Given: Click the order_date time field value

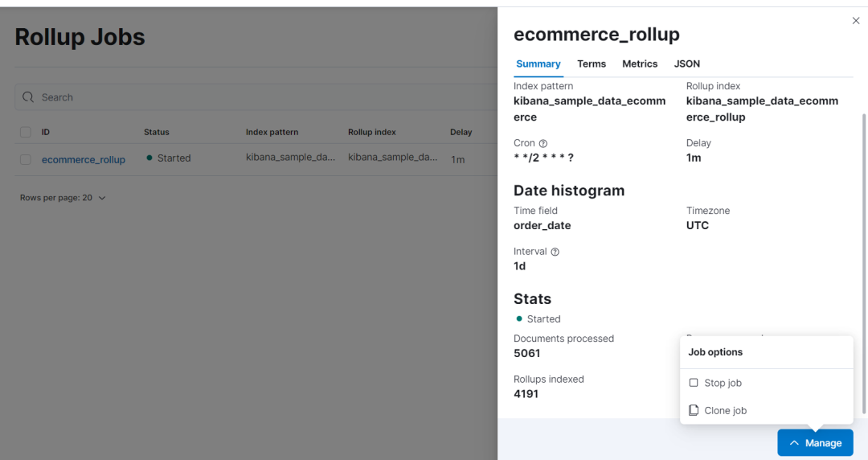Looking at the screenshot, I should click(x=542, y=225).
